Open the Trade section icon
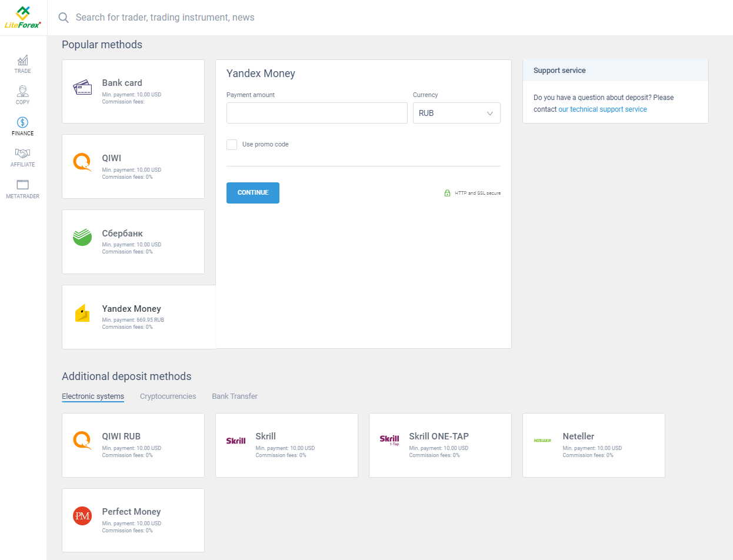 click(x=23, y=61)
